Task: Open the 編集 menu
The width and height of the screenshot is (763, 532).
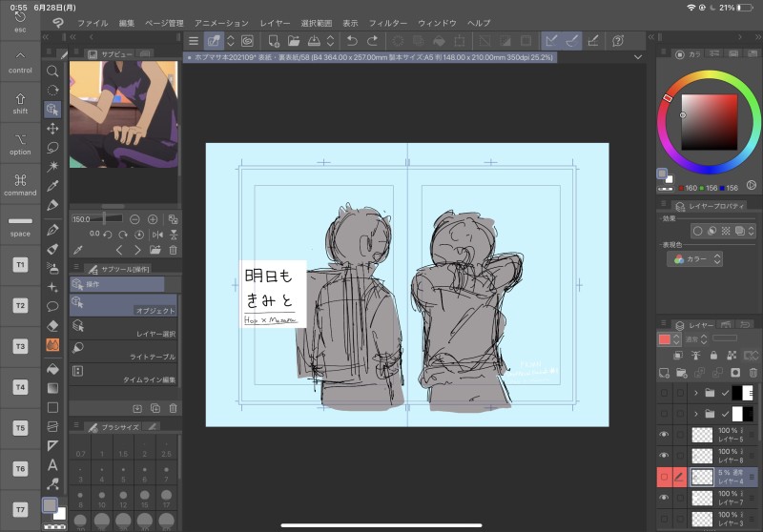Action: click(127, 23)
